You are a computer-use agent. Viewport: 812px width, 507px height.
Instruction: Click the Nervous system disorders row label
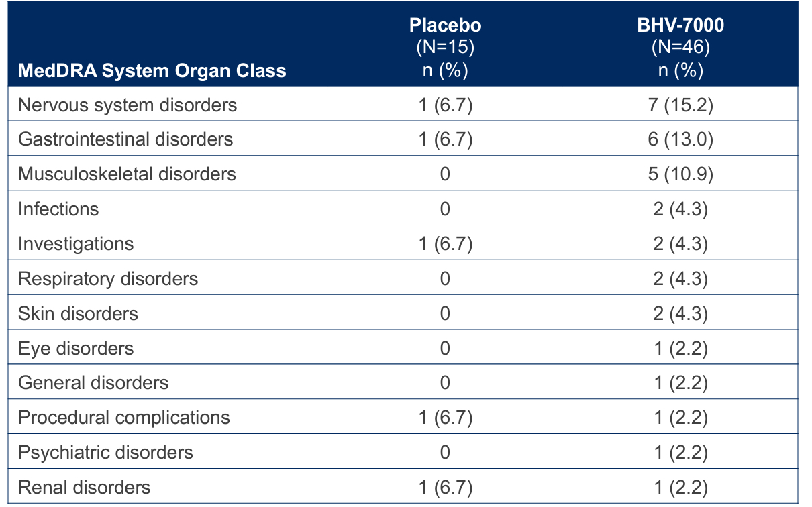coord(128,105)
